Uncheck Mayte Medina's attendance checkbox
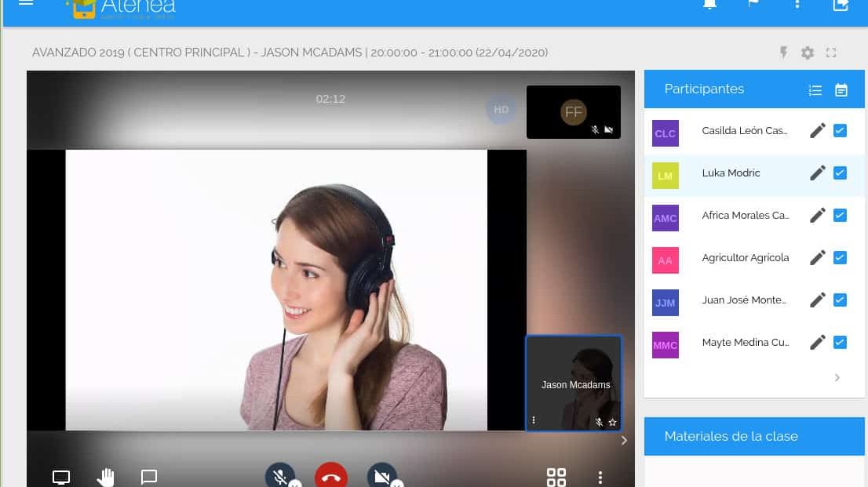This screenshot has height=487, width=868. tap(840, 343)
